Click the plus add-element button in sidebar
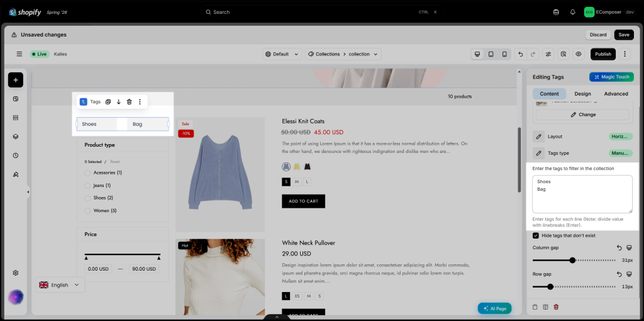The width and height of the screenshot is (644, 321). click(16, 80)
